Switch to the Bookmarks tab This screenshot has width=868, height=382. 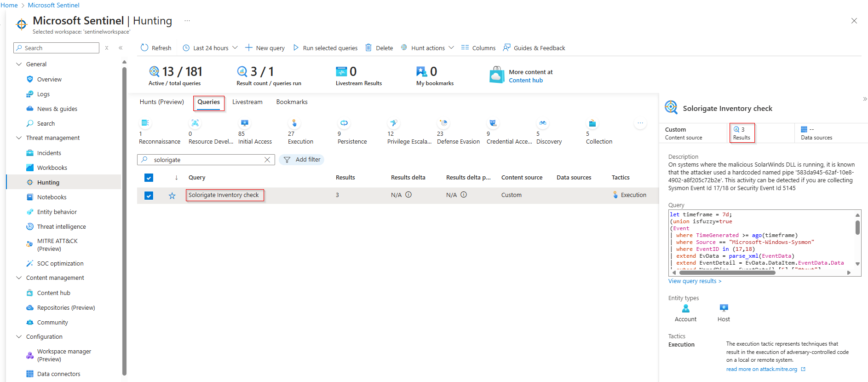292,102
